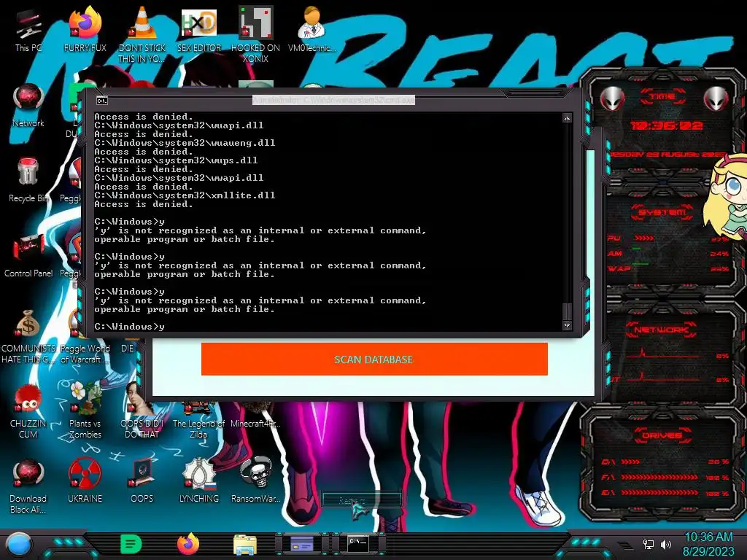The width and height of the screenshot is (747, 560).
Task: Click the cmd scrollbar up arrow
Action: click(x=567, y=118)
